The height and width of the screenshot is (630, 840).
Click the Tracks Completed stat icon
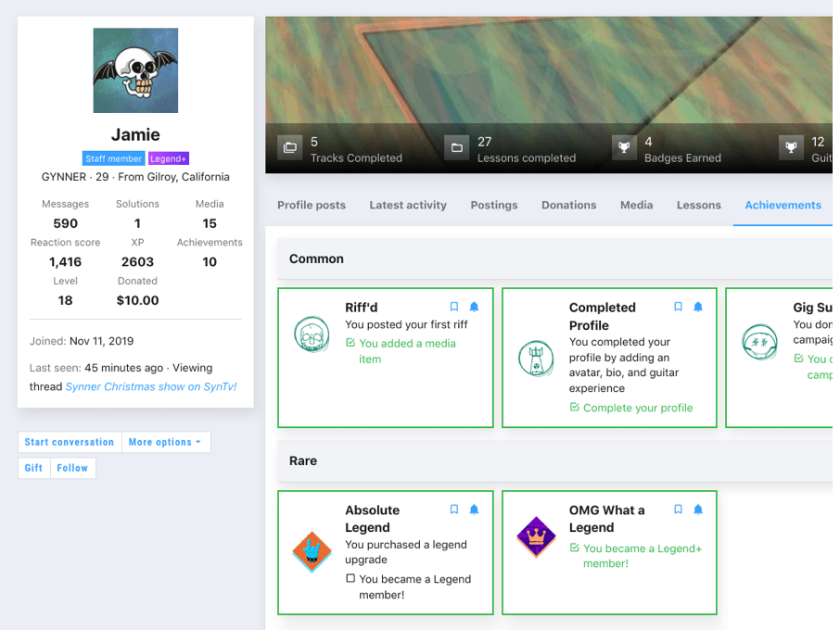(289, 148)
